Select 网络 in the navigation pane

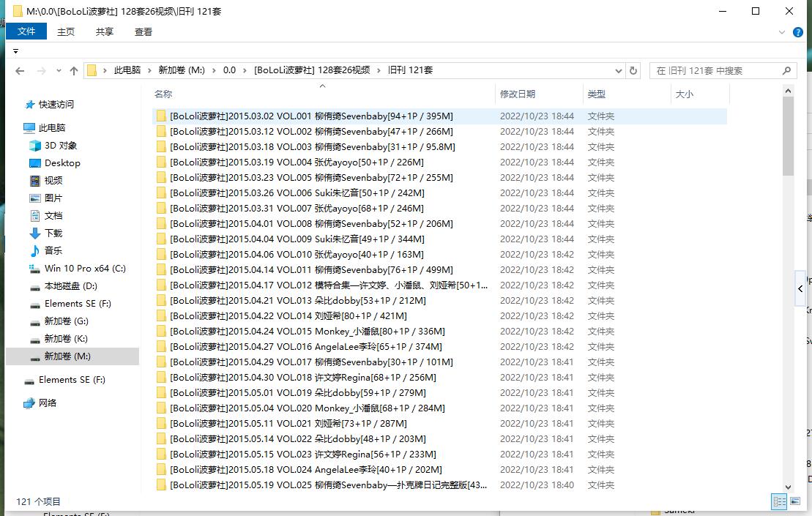(x=48, y=403)
